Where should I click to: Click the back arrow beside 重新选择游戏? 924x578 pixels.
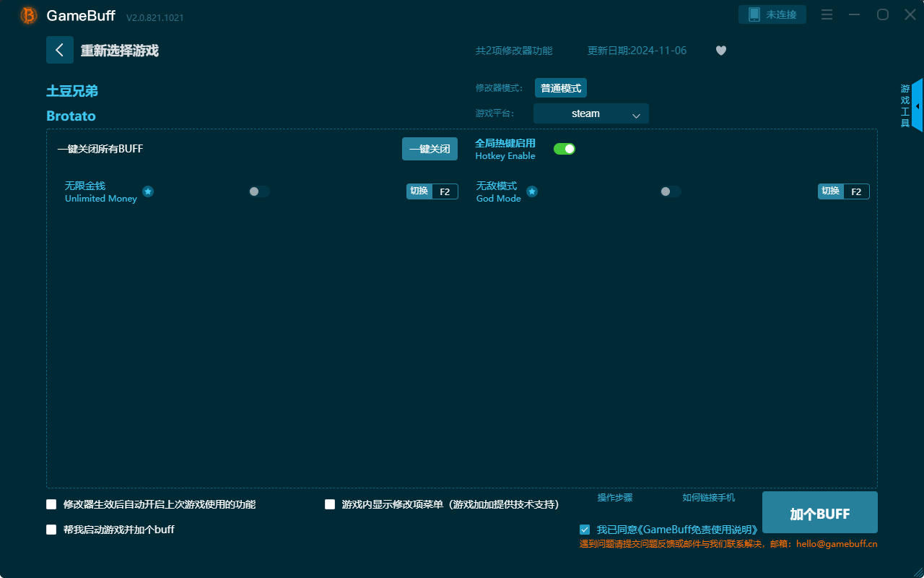pyautogui.click(x=60, y=49)
